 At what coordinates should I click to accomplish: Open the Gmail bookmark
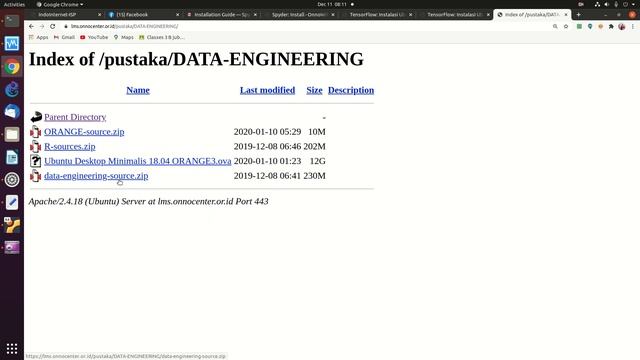pyautogui.click(x=64, y=37)
